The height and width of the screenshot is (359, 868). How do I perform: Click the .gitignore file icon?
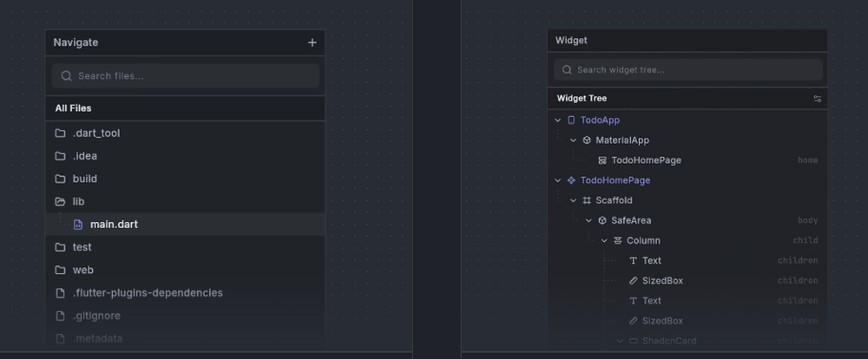click(x=61, y=316)
